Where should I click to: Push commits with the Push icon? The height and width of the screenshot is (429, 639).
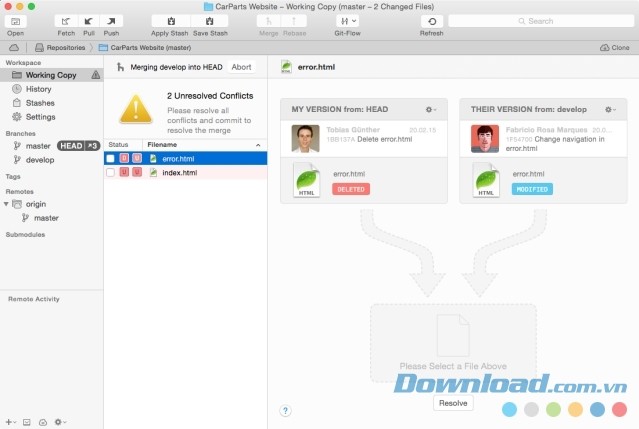click(x=111, y=20)
